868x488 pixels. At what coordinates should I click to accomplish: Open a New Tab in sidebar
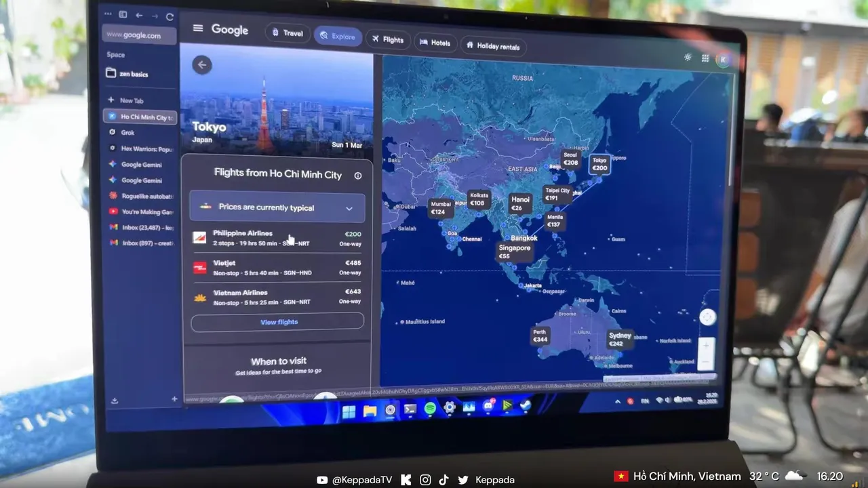(x=126, y=100)
